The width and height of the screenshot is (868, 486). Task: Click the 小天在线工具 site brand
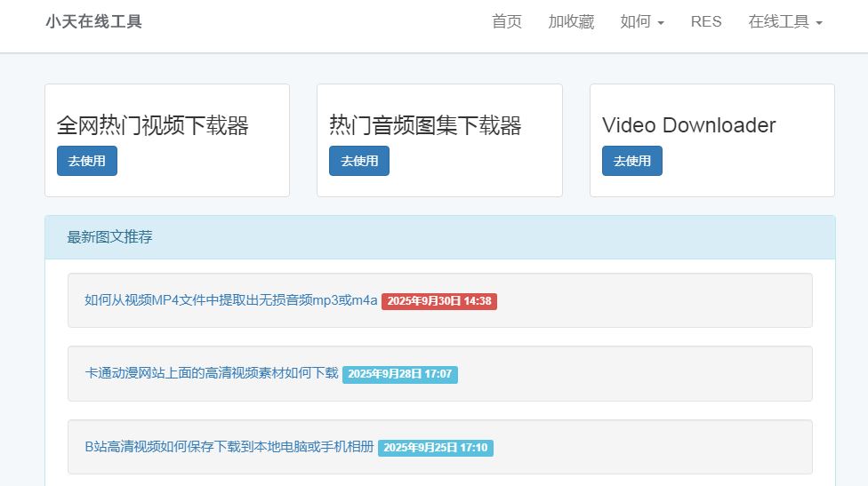tap(93, 21)
